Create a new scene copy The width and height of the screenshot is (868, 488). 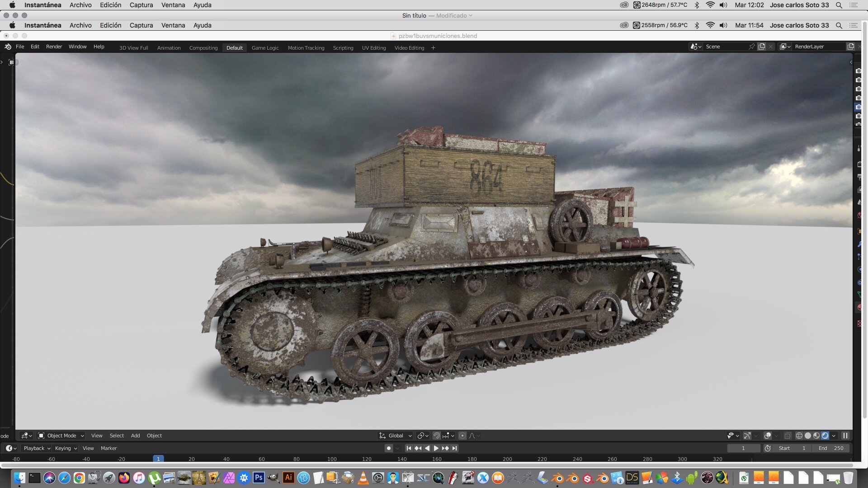click(x=762, y=47)
